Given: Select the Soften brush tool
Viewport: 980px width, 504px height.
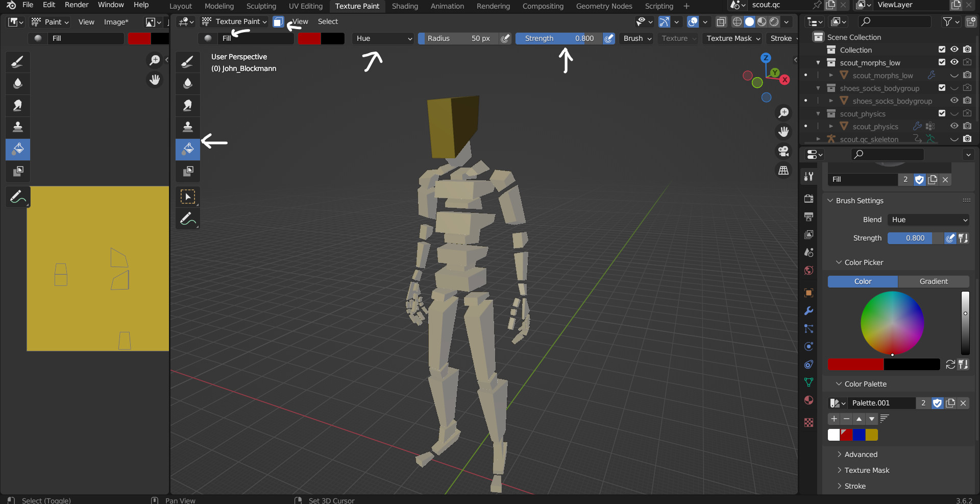Looking at the screenshot, I should (187, 83).
